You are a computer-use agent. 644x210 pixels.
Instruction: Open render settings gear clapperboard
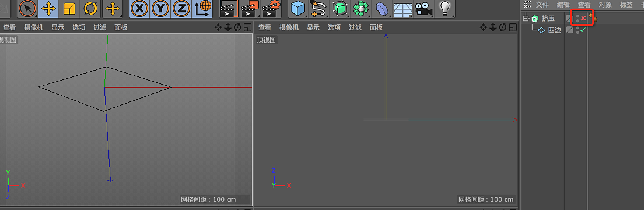coord(271,9)
